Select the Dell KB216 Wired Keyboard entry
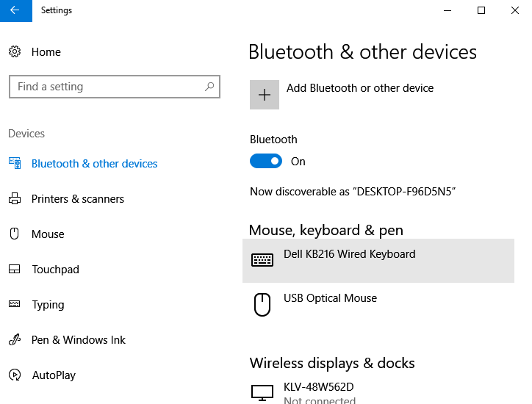The width and height of the screenshot is (532, 404). [x=378, y=261]
